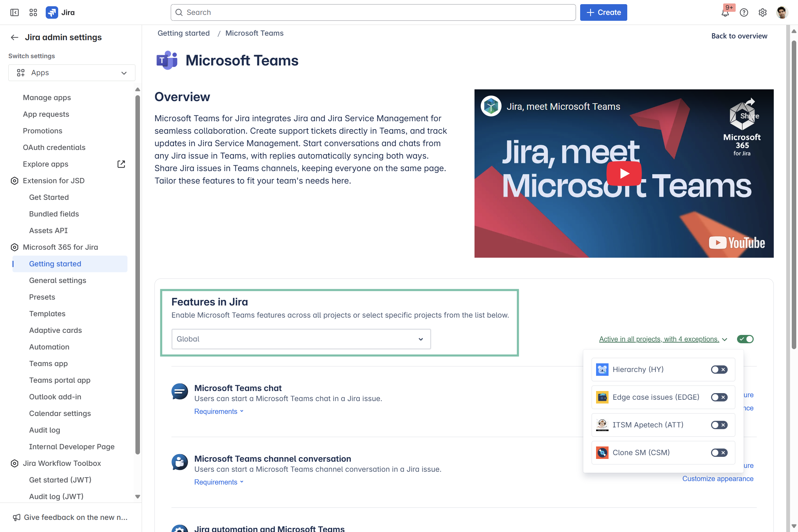
Task: Click the Explore apps external link icon
Action: pyautogui.click(x=121, y=164)
